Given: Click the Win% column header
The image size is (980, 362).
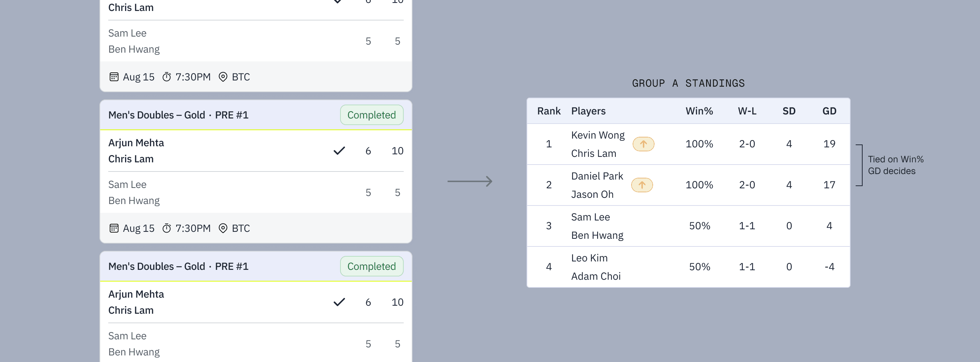Looking at the screenshot, I should [x=699, y=111].
